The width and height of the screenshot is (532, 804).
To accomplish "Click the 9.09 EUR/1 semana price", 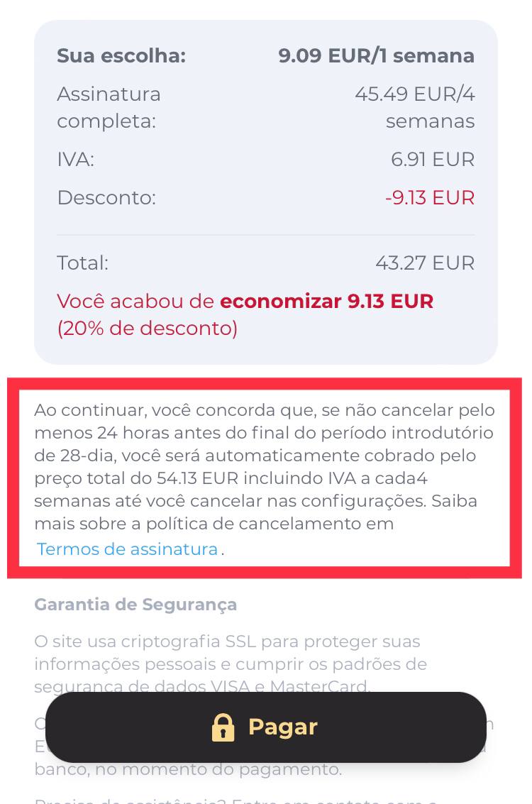I will pyautogui.click(x=376, y=55).
